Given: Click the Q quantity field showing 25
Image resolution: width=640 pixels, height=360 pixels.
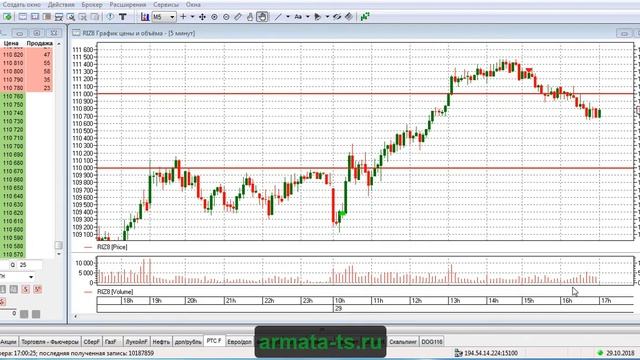Looking at the screenshot, I should tap(29, 265).
